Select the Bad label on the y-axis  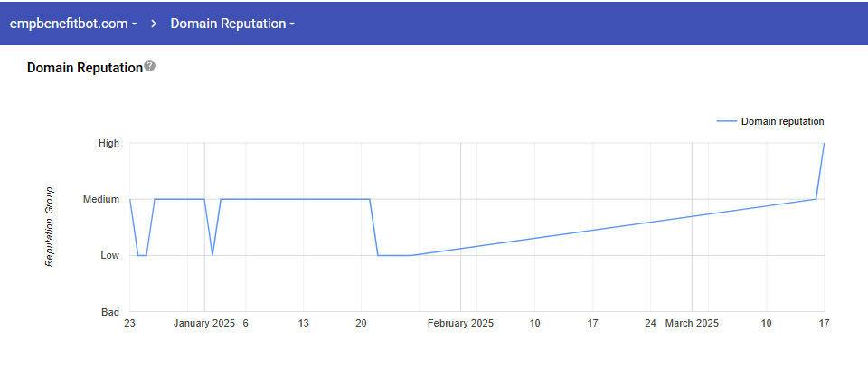[110, 312]
